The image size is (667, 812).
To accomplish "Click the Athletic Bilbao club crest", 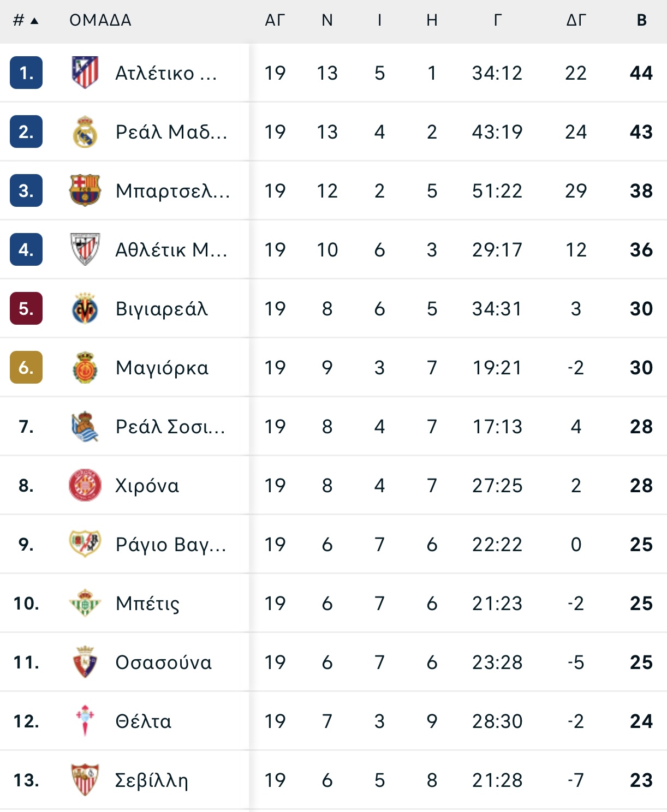I will pyautogui.click(x=85, y=249).
